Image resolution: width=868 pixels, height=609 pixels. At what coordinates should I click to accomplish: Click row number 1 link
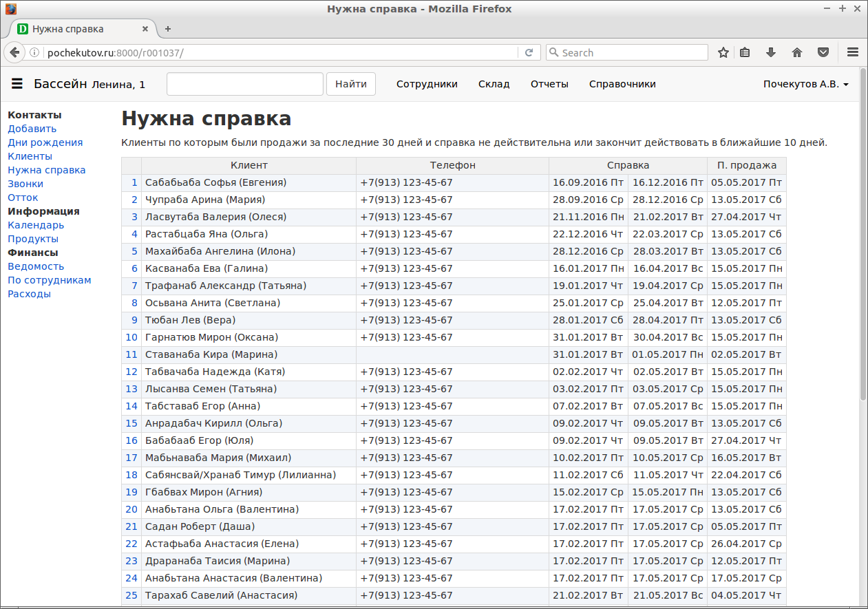134,182
